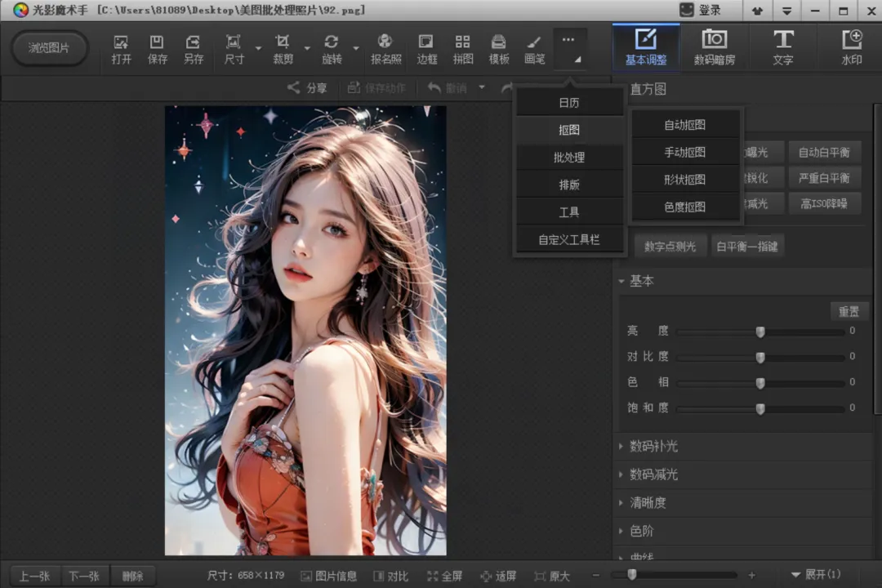
Task: Choose 自动抠图 in the submenu
Action: (x=685, y=125)
